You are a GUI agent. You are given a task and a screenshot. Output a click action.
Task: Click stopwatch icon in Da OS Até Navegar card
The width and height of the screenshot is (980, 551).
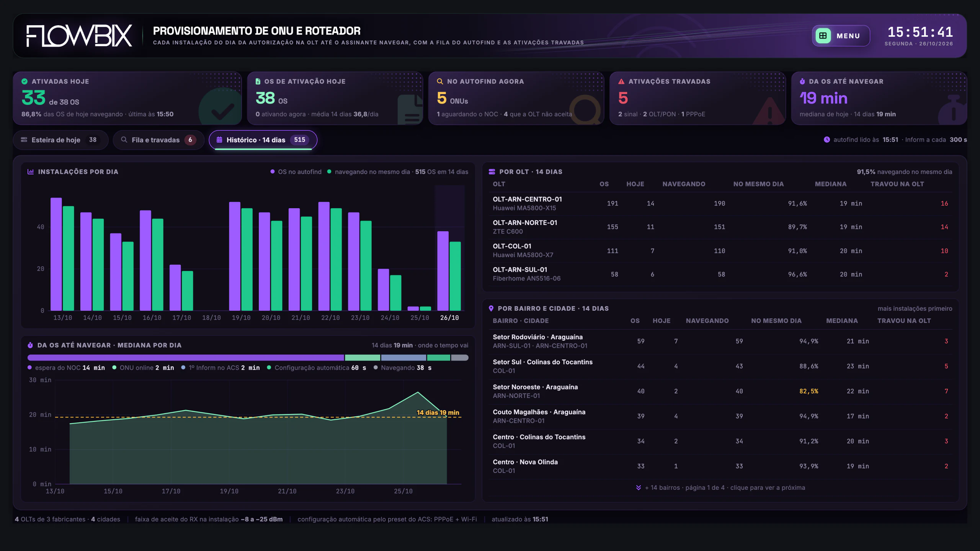(x=802, y=82)
